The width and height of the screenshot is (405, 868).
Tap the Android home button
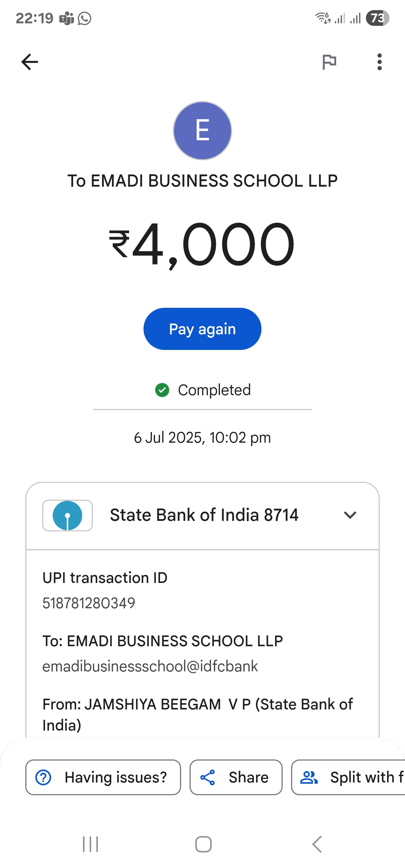(203, 844)
